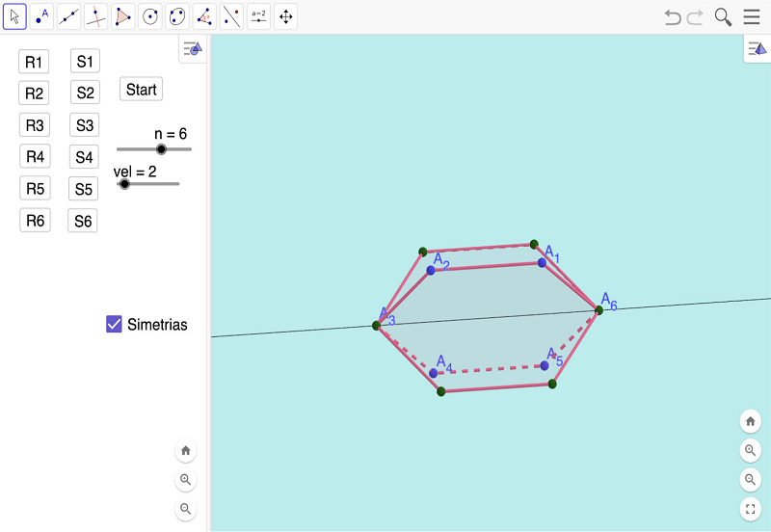Click the n = 6 slider handle

(x=161, y=149)
